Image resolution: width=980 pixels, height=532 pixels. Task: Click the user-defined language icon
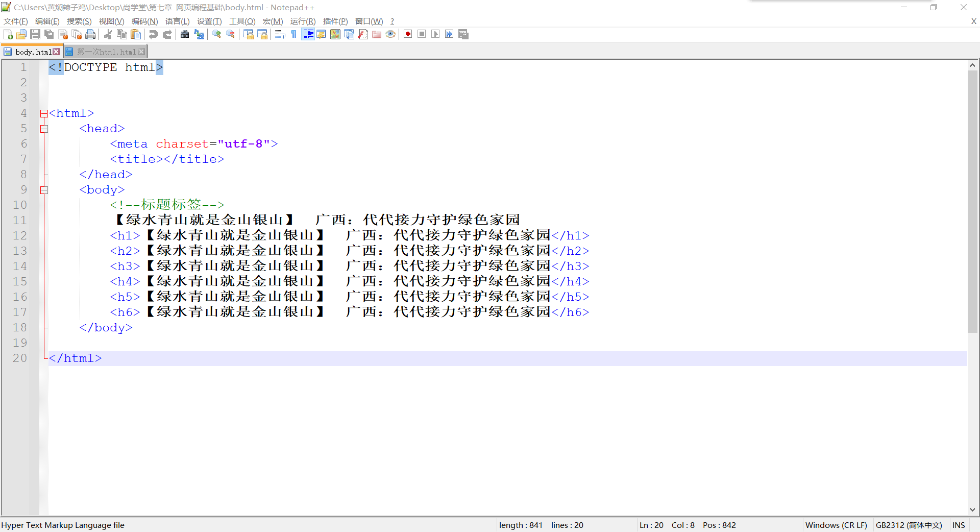321,34
